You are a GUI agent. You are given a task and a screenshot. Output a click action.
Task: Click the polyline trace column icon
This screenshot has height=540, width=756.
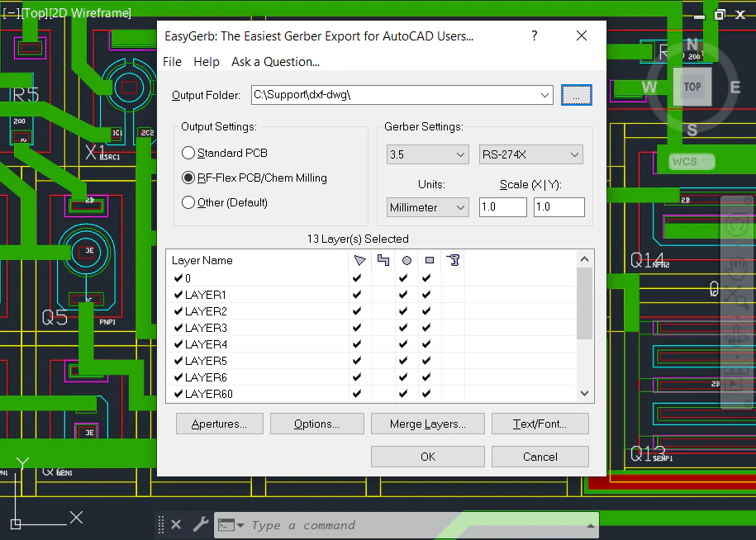pos(383,259)
